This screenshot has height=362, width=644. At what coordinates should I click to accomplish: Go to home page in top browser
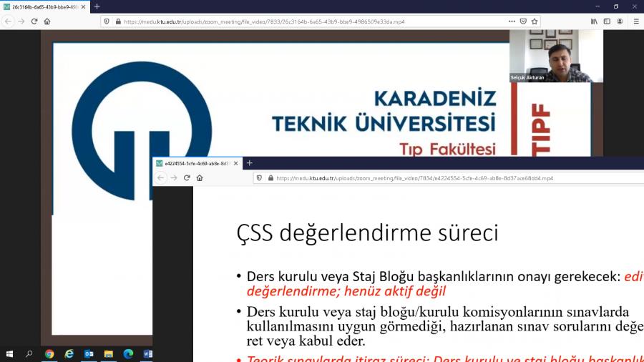point(47,21)
